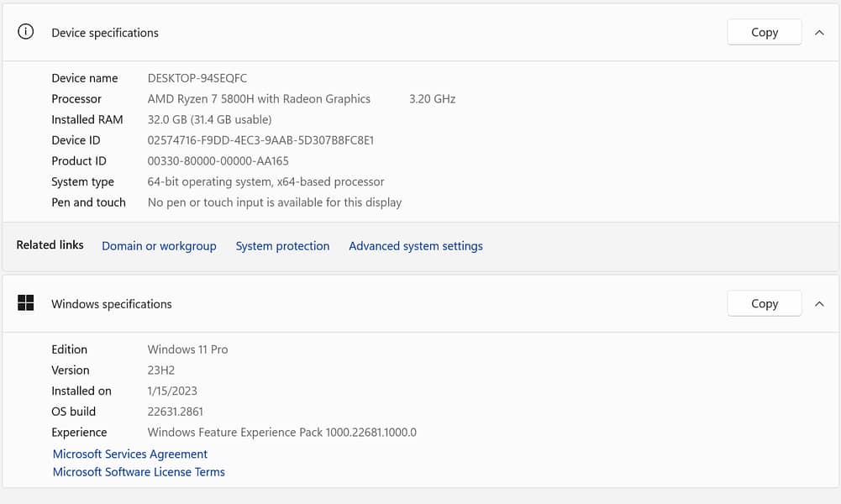Click the OS build number 22631.2861

pos(176,412)
